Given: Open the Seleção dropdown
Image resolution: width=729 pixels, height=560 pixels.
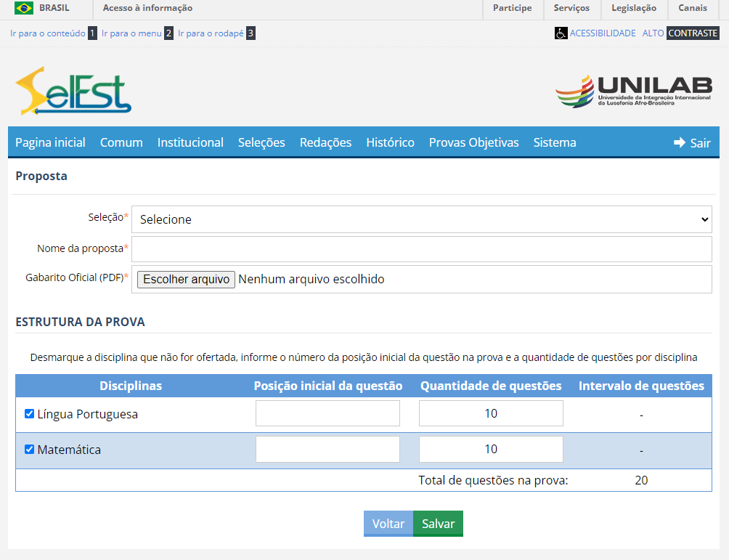Looking at the screenshot, I should (x=421, y=219).
